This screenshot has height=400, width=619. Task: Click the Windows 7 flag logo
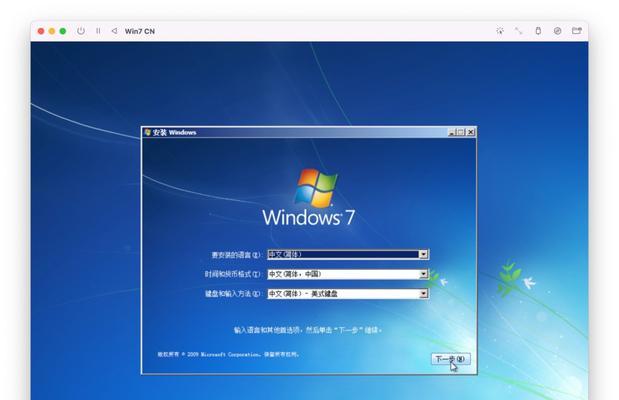[x=315, y=188]
